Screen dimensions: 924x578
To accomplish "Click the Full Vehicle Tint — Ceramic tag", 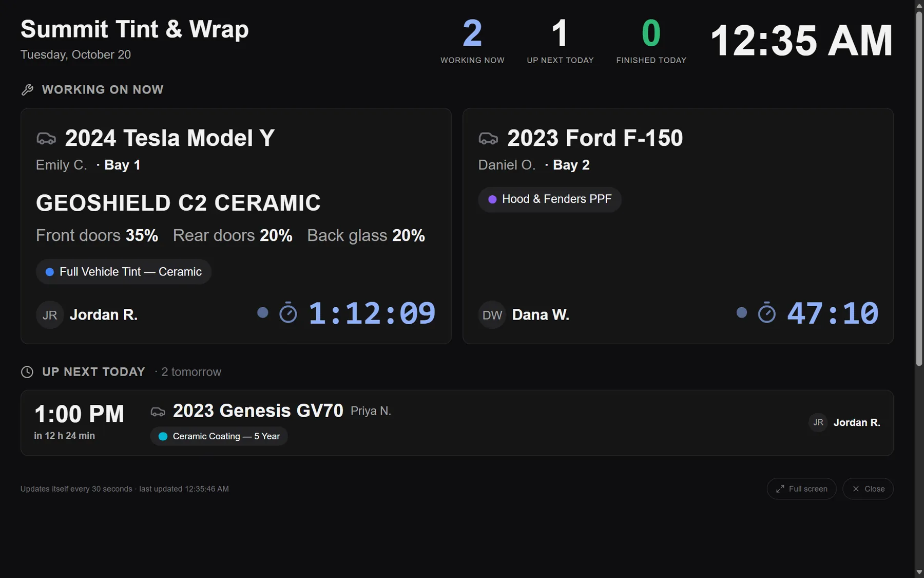I will point(124,272).
